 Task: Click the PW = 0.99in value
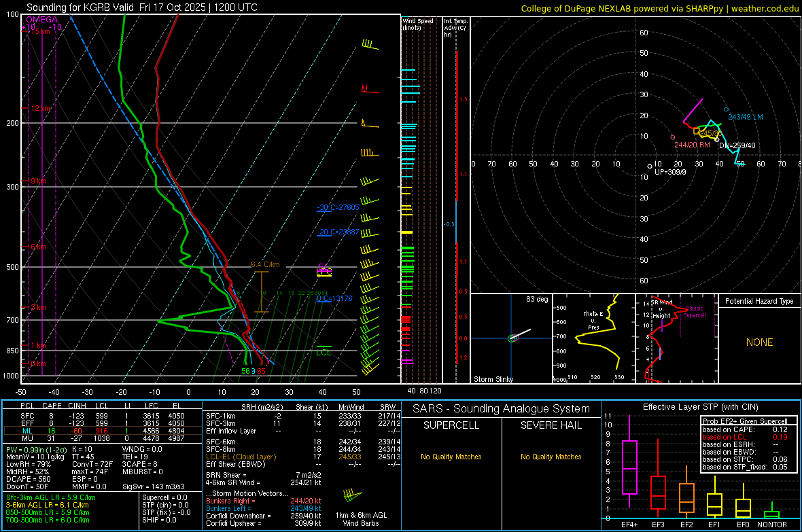35,449
